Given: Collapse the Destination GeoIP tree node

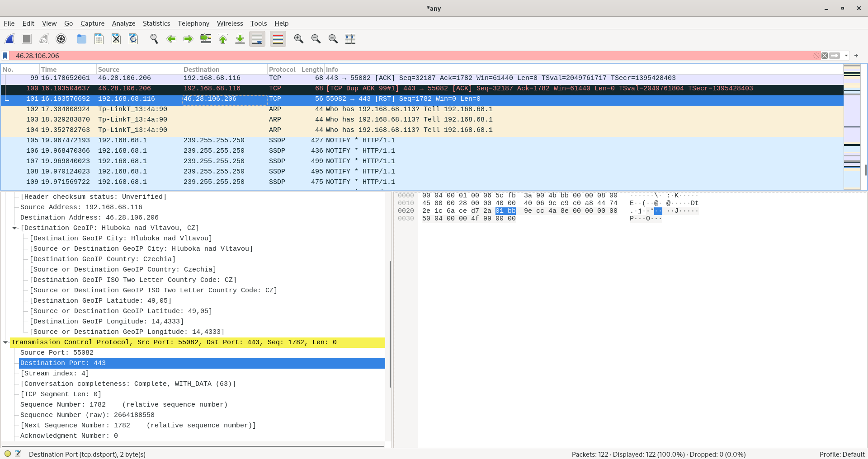Looking at the screenshot, I should [14, 228].
